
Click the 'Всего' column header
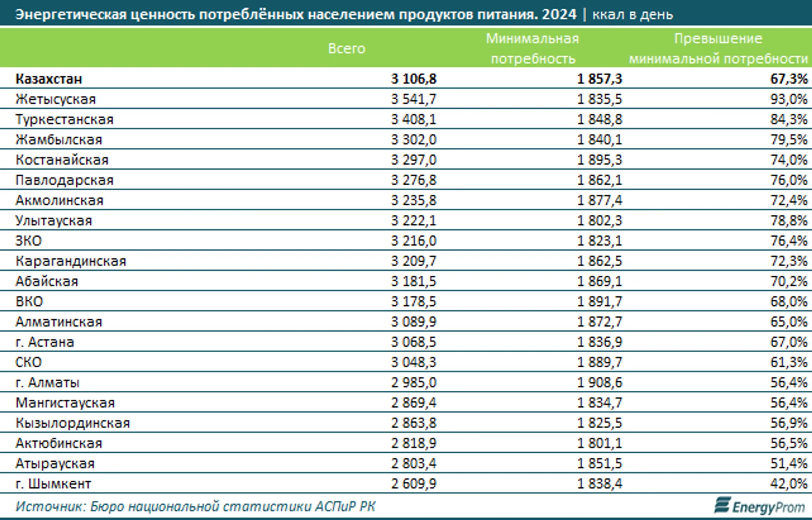point(346,49)
